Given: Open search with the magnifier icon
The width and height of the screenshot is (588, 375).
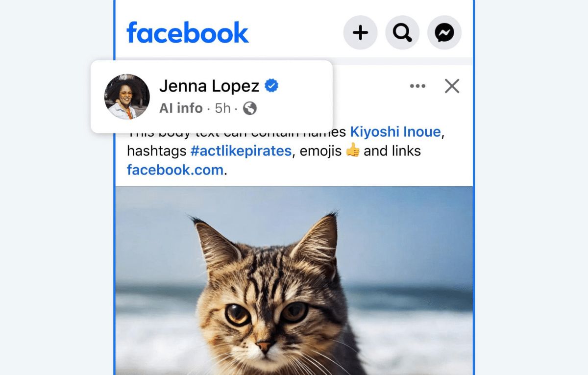Looking at the screenshot, I should click(402, 33).
